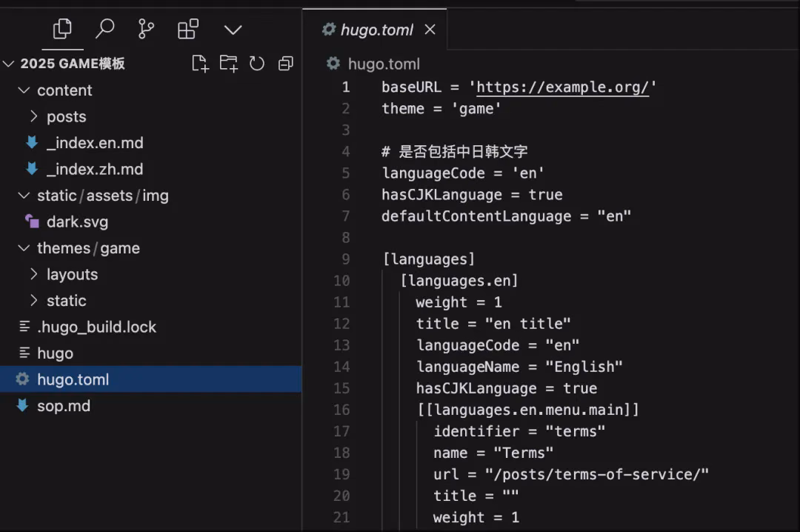Click line number 16 in the gutter
The image size is (800, 532).
coord(341,410)
